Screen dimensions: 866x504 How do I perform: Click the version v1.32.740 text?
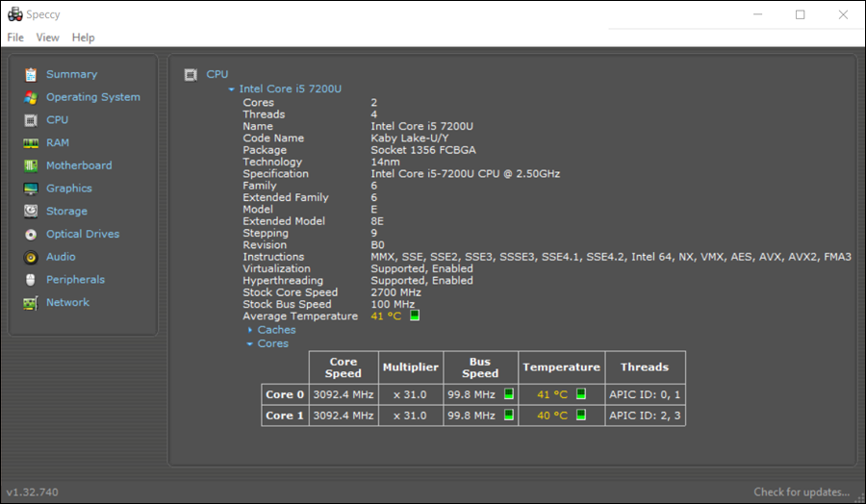click(32, 491)
